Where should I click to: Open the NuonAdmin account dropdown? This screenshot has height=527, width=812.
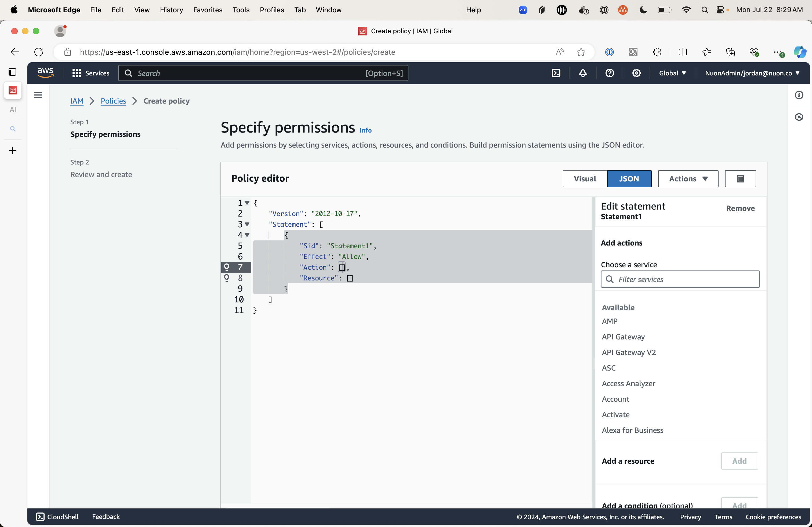[x=752, y=73]
